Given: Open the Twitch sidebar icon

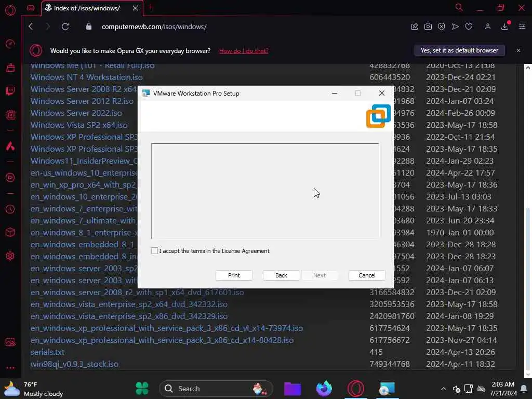Looking at the screenshot, I should 10,91.
